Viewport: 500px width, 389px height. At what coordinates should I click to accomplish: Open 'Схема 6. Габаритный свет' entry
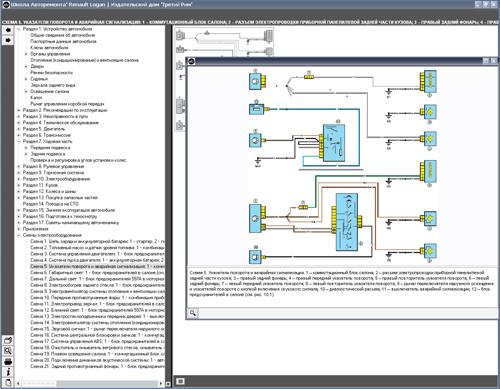click(x=97, y=273)
